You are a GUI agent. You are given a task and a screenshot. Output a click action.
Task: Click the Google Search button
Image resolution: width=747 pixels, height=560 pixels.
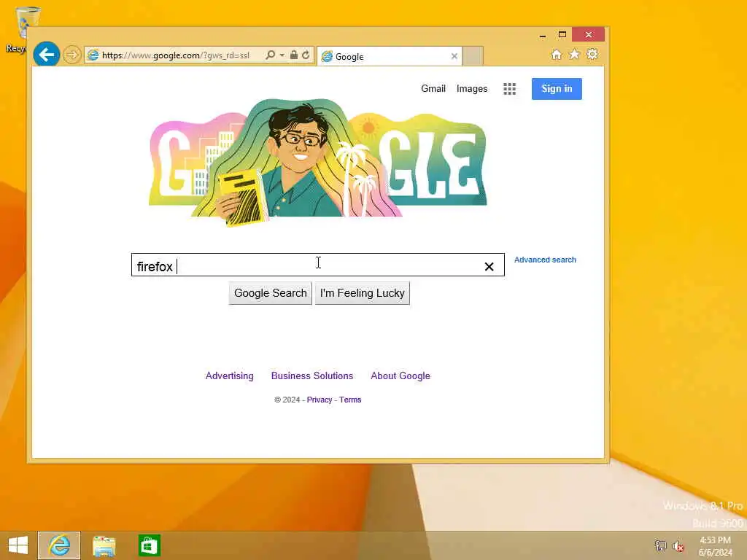coord(270,293)
